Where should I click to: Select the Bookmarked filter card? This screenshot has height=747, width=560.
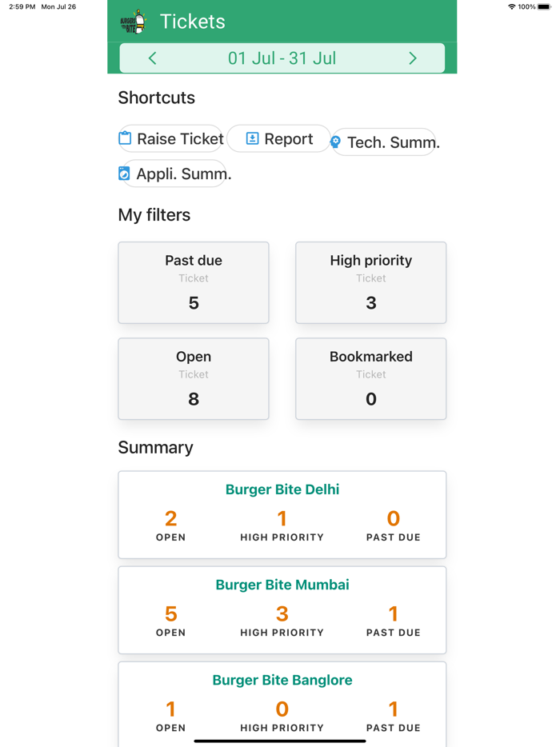click(370, 378)
